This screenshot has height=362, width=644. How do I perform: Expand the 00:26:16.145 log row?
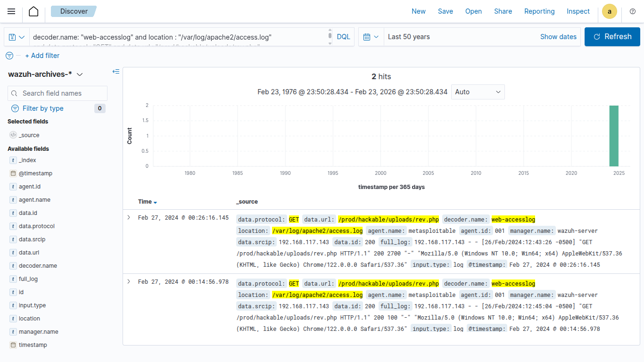click(129, 218)
